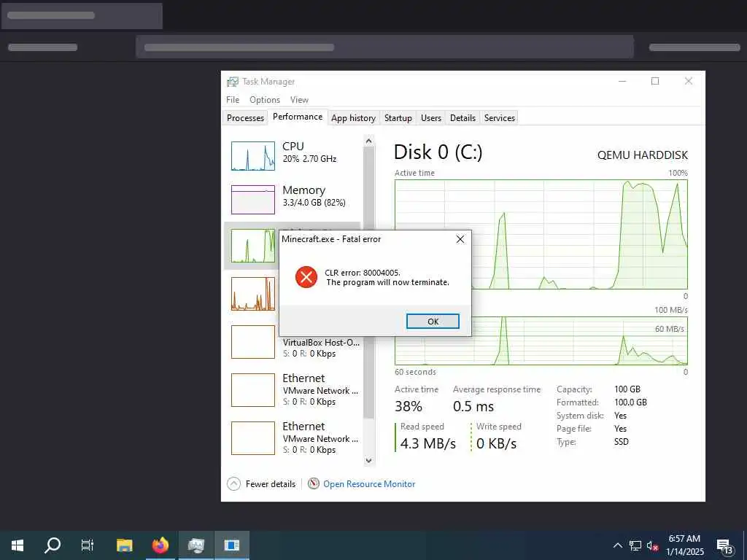Click the sidebar scroll up arrow
This screenshot has width=747, height=560.
click(x=368, y=141)
